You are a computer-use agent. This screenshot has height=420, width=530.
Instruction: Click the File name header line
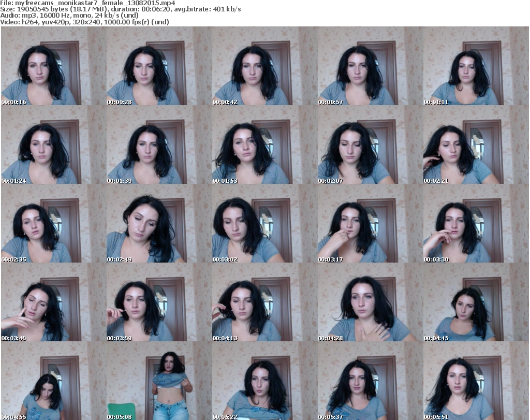tap(88, 3)
